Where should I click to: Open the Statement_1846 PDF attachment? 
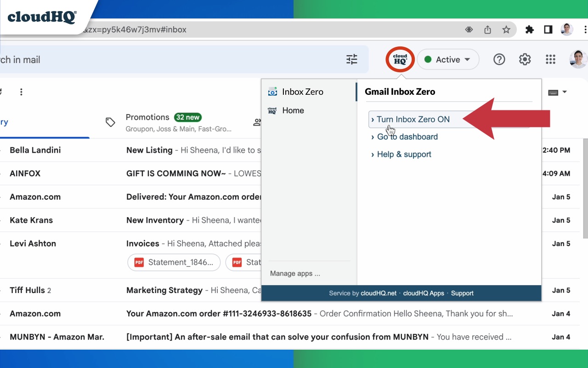click(x=174, y=262)
